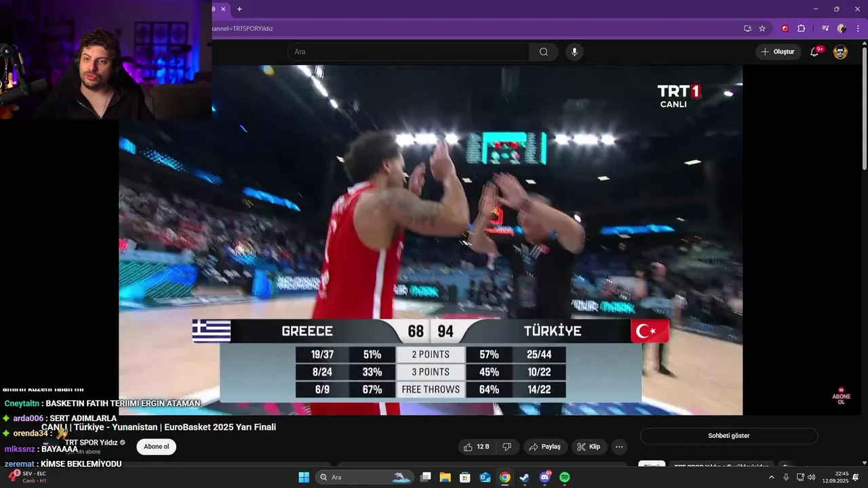Open more actions ellipsis under video
This screenshot has height=488, width=868.
pos(618,447)
